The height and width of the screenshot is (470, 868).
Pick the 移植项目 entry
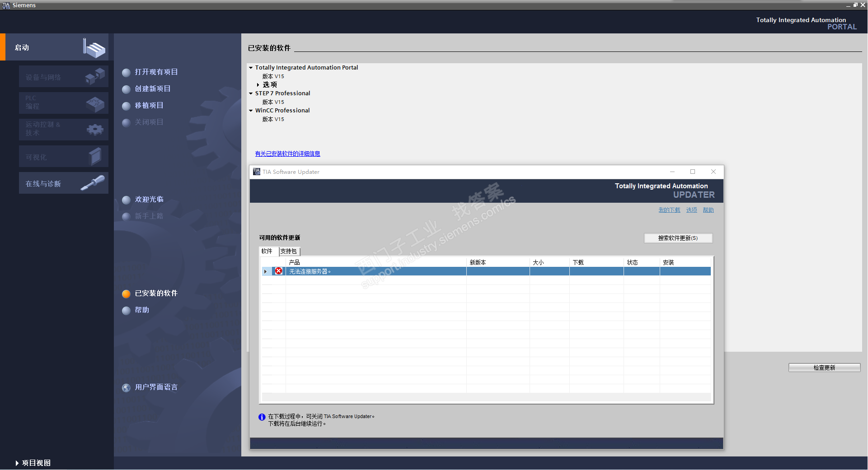(x=149, y=106)
